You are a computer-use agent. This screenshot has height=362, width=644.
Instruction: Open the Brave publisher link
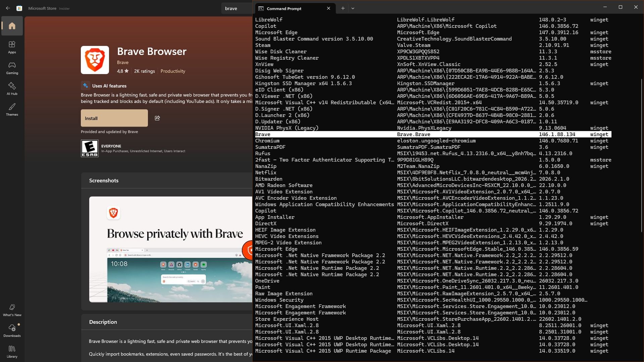tap(123, 62)
